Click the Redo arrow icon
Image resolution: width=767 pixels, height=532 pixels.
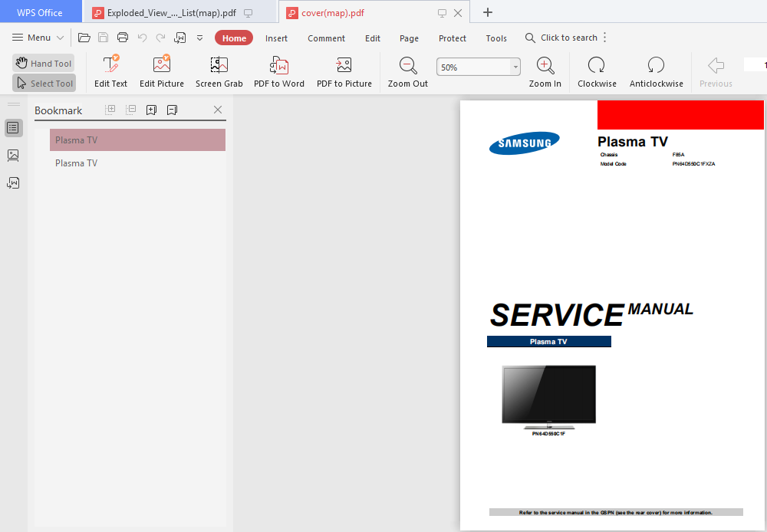tap(160, 38)
